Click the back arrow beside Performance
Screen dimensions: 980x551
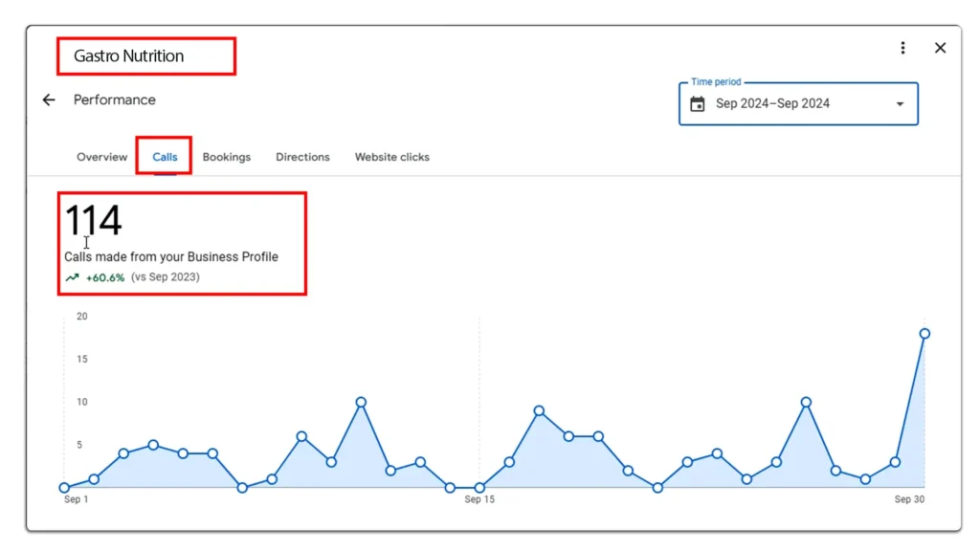[x=49, y=99]
